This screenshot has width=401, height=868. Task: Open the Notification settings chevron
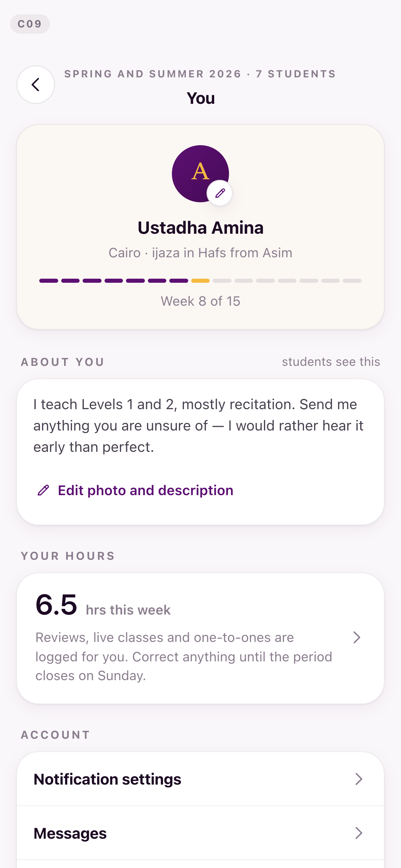click(359, 779)
